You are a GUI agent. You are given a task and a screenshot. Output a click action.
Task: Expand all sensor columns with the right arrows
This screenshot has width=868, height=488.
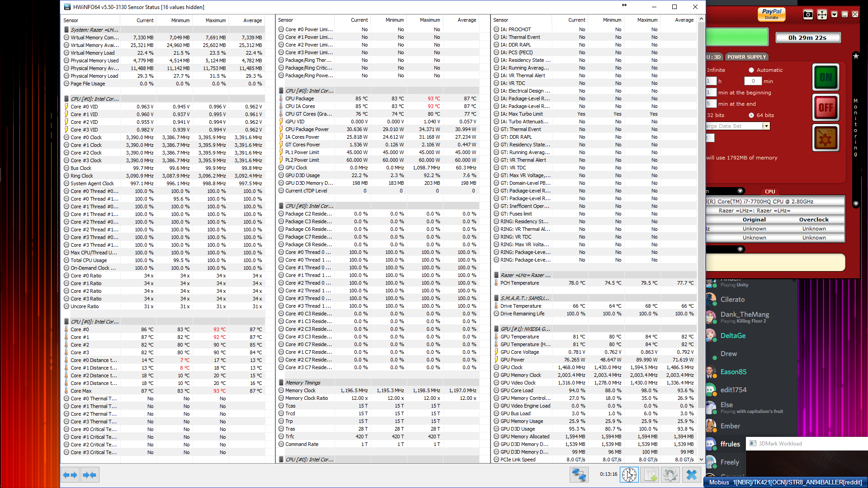70,475
